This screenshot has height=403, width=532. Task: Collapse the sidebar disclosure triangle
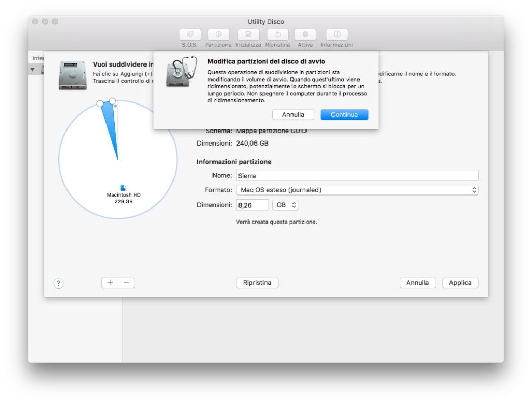(33, 70)
